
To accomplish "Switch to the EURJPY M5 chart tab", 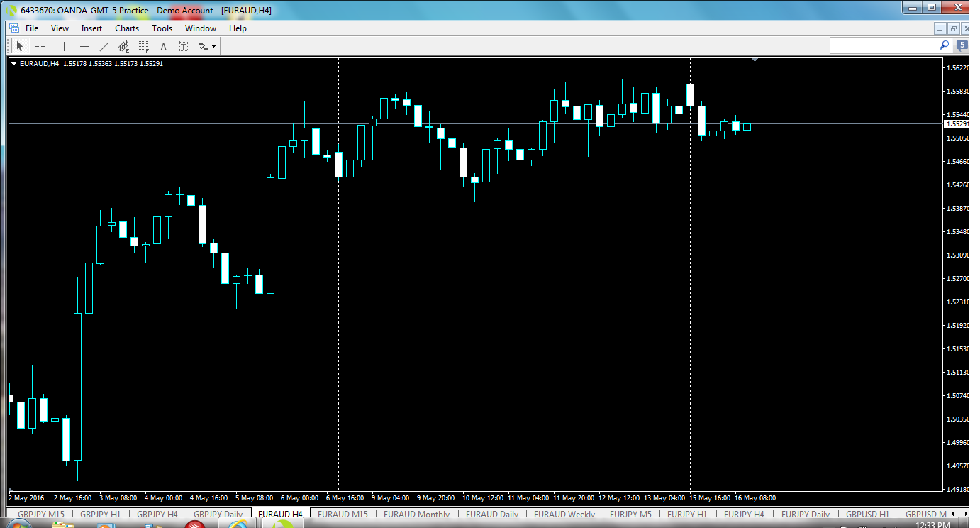I will 630,514.
